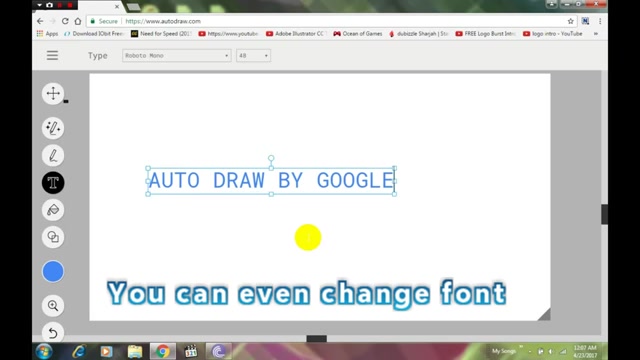Bookmark this page with the star
Screen dimensions: 640x360
click(571, 21)
